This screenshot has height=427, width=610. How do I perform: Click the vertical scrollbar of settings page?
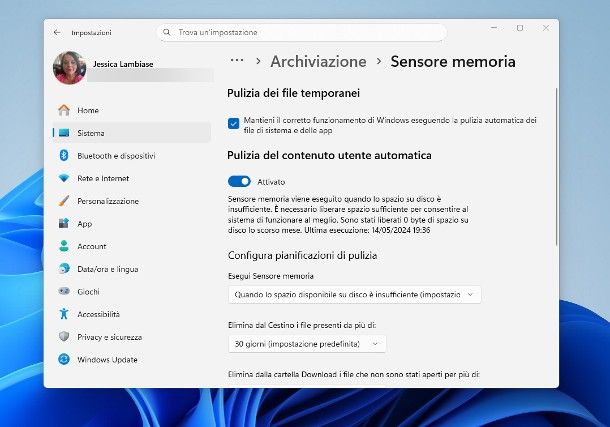point(556,166)
